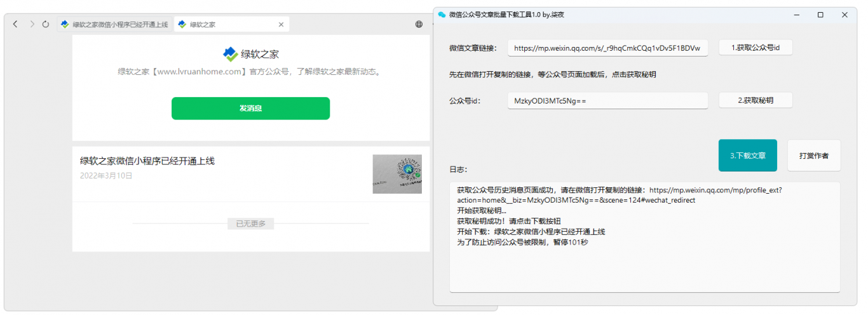Image resolution: width=868 pixels, height=315 pixels.
Task: Start download with 3.下载文章 button
Action: point(747,155)
